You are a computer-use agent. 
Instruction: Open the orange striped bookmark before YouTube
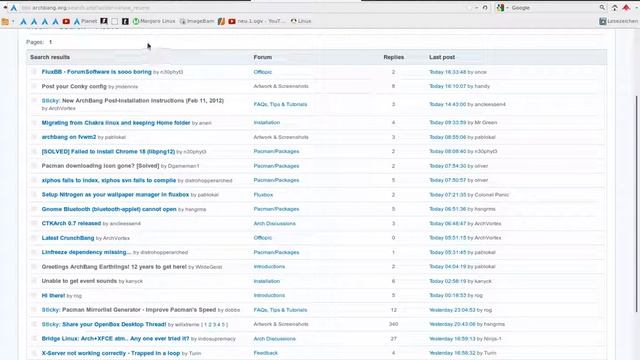pyautogui.click(x=221, y=21)
